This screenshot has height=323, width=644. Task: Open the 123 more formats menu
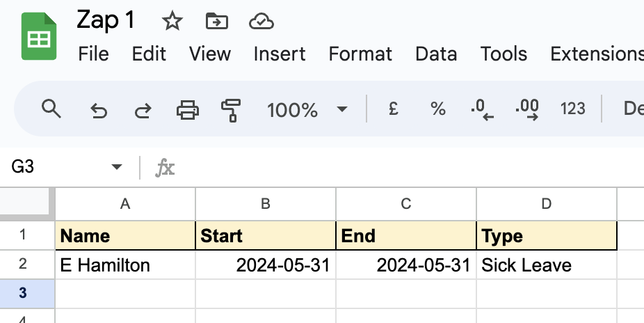(x=572, y=109)
